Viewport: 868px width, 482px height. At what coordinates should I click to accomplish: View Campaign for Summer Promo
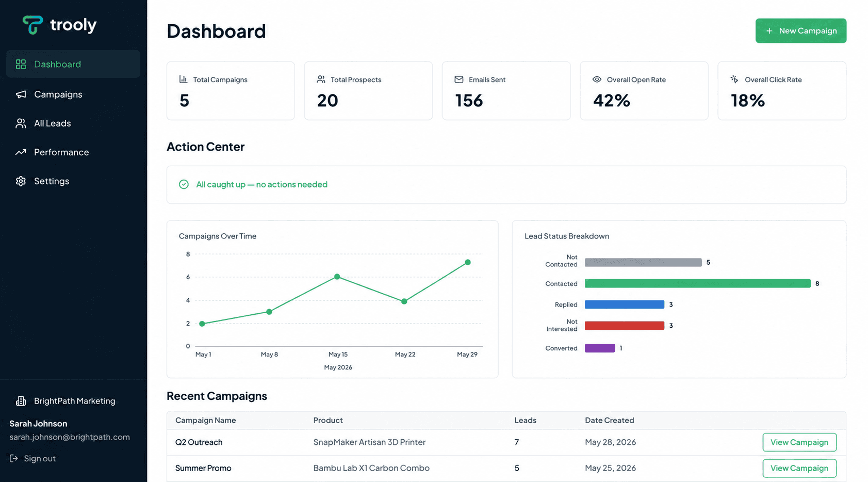tap(799, 468)
